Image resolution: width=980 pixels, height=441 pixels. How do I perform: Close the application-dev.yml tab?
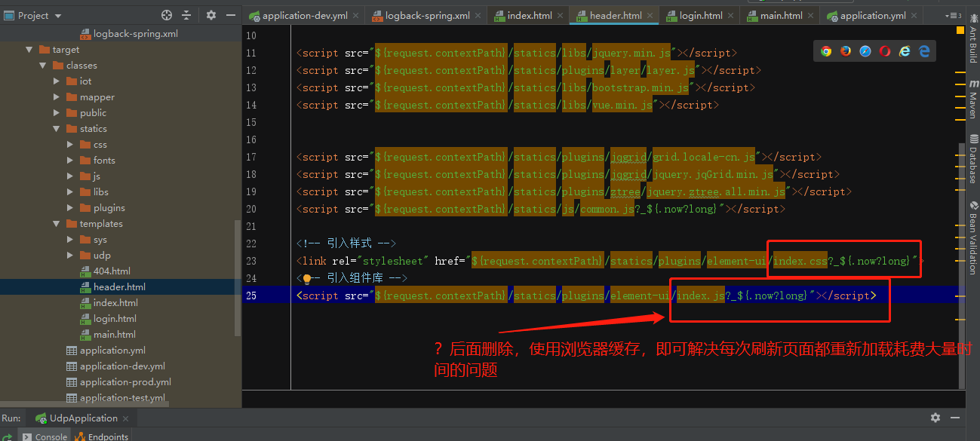[357, 16]
